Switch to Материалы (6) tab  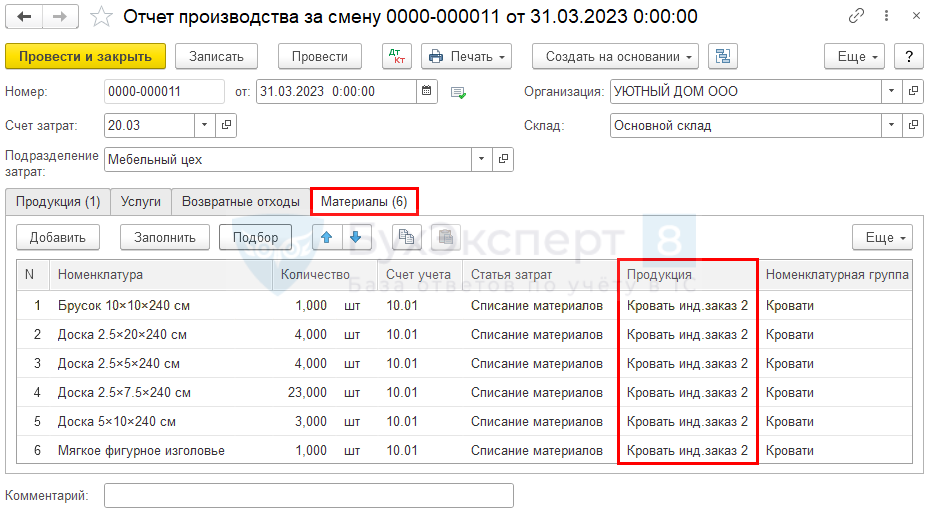point(364,202)
